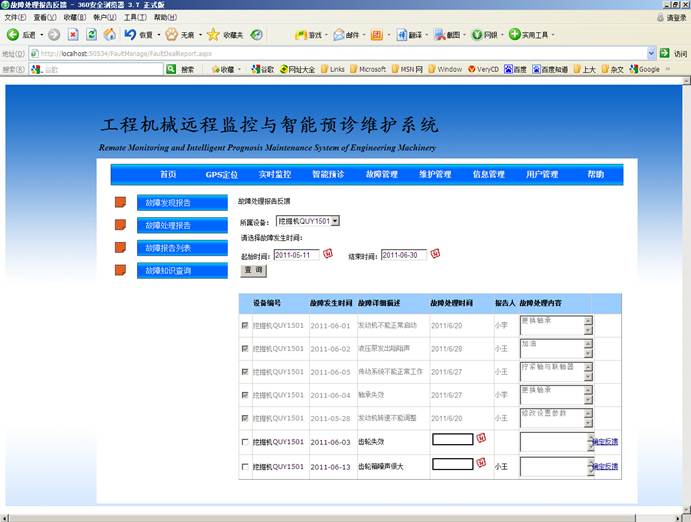
Task: Open the start time calendar picker icon
Action: click(327, 254)
